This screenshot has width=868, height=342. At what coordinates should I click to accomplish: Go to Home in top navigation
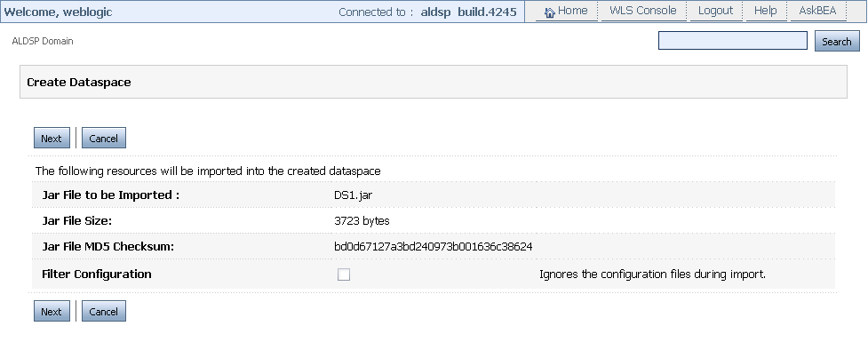tap(572, 11)
